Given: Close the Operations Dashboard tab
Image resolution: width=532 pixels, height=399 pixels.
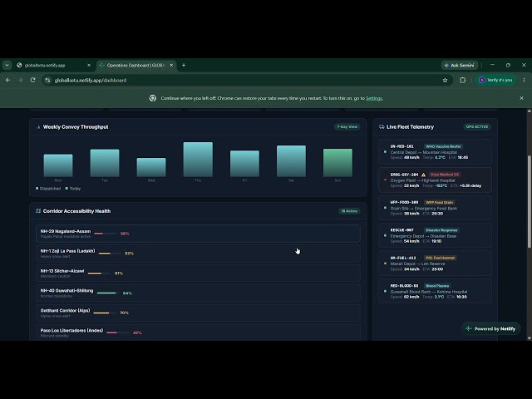Looking at the screenshot, I should pos(171,65).
